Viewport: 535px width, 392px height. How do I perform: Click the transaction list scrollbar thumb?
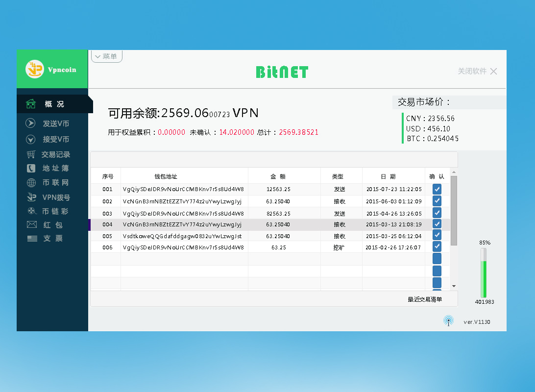click(454, 211)
